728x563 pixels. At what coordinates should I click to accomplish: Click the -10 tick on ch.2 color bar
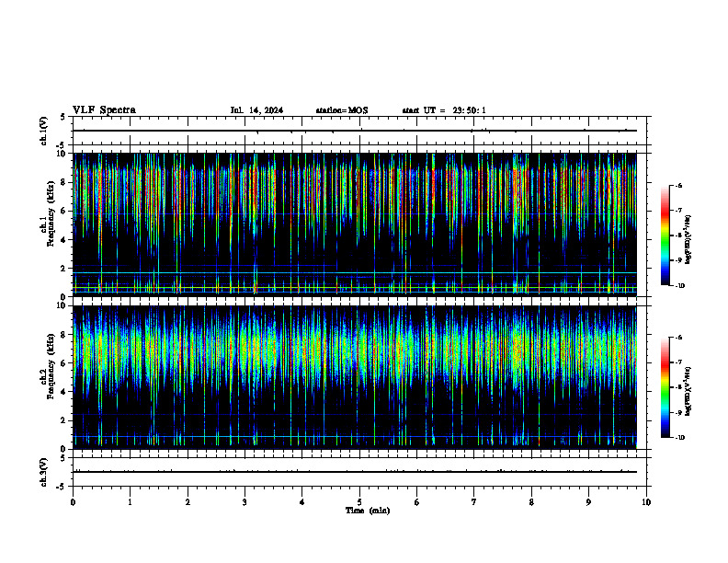[x=679, y=438]
